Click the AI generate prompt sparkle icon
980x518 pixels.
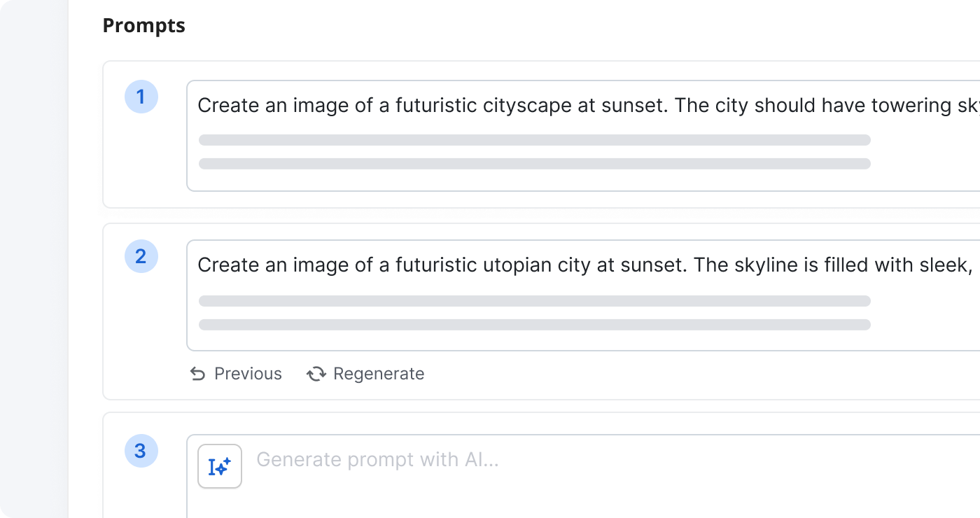tap(220, 466)
